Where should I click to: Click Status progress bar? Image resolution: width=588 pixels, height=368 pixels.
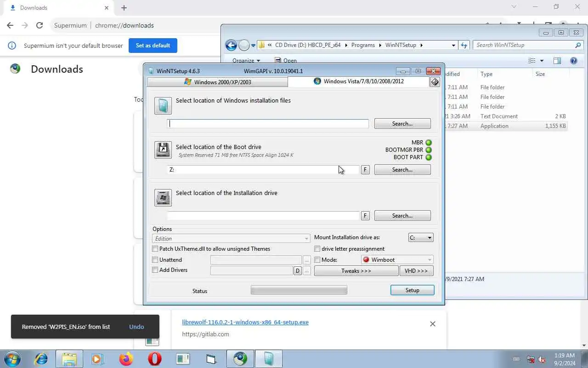(299, 290)
